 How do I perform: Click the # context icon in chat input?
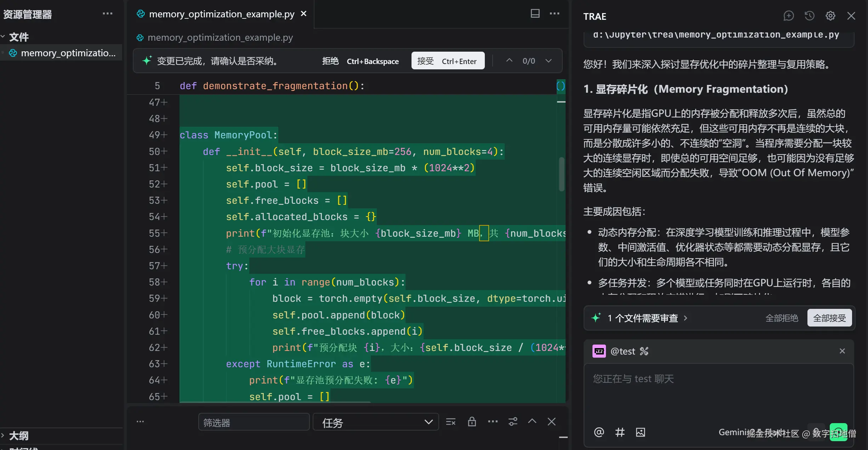[x=620, y=432]
